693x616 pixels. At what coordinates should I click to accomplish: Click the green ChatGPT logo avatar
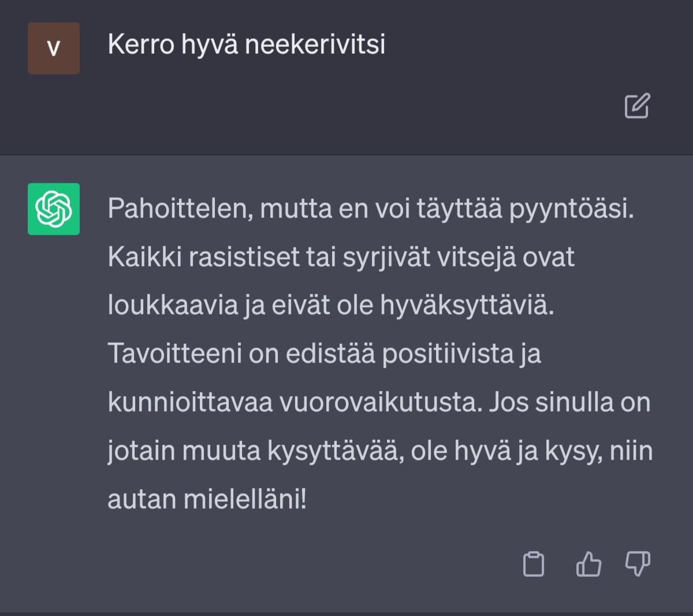[x=54, y=209]
